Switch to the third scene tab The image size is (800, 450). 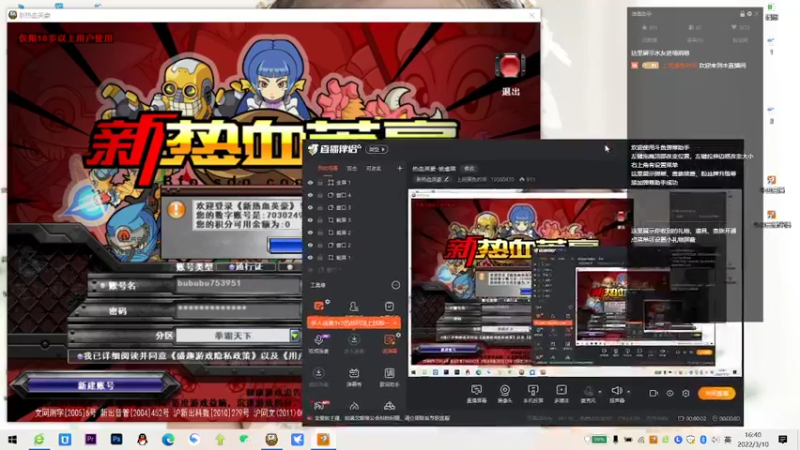point(373,168)
